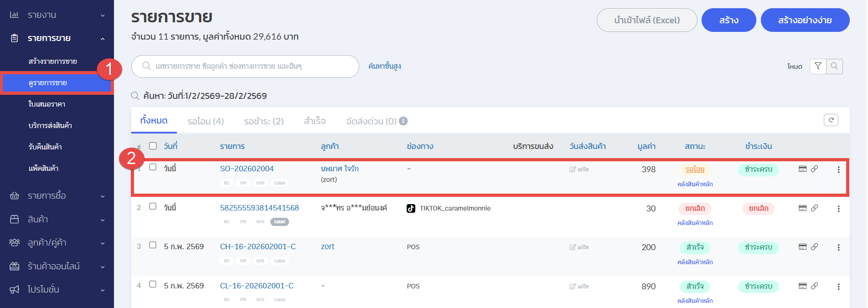Tick the checkbox for order SO-202602004
Image resolution: width=868 pixels, height=308 pixels.
(153, 167)
